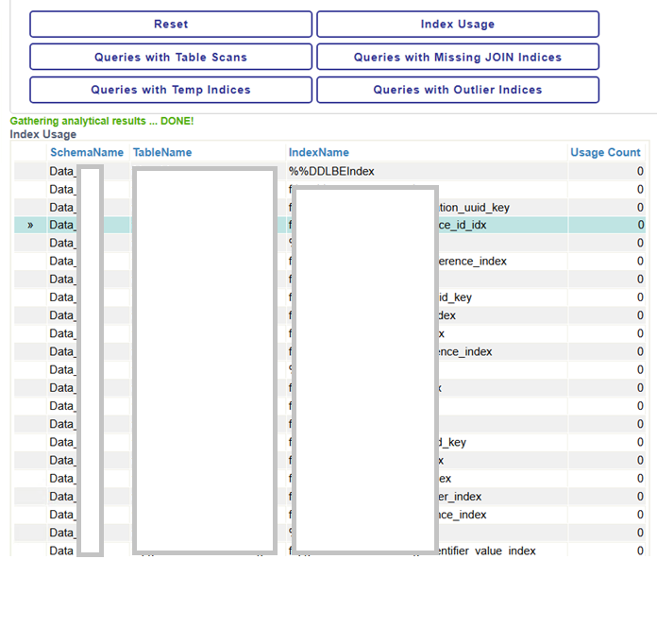The height and width of the screenshot is (644, 657).
Task: Sort by Usage Count column header
Action: coord(605,153)
